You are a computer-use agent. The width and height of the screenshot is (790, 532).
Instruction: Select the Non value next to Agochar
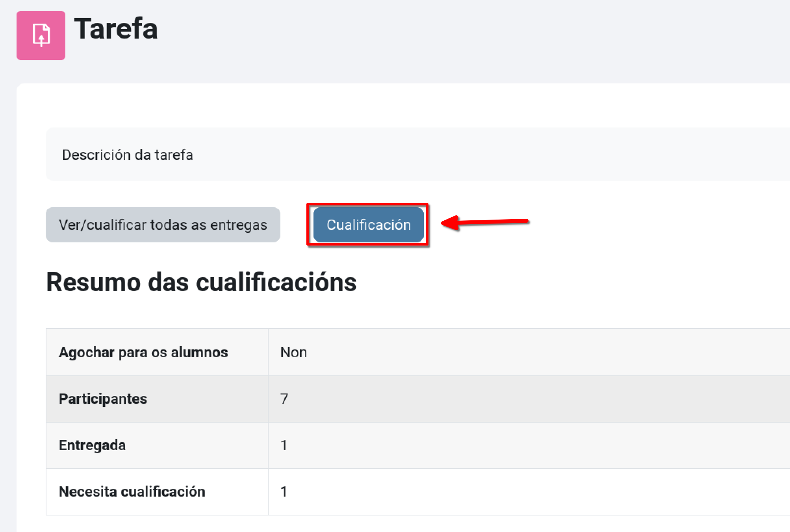coord(293,352)
